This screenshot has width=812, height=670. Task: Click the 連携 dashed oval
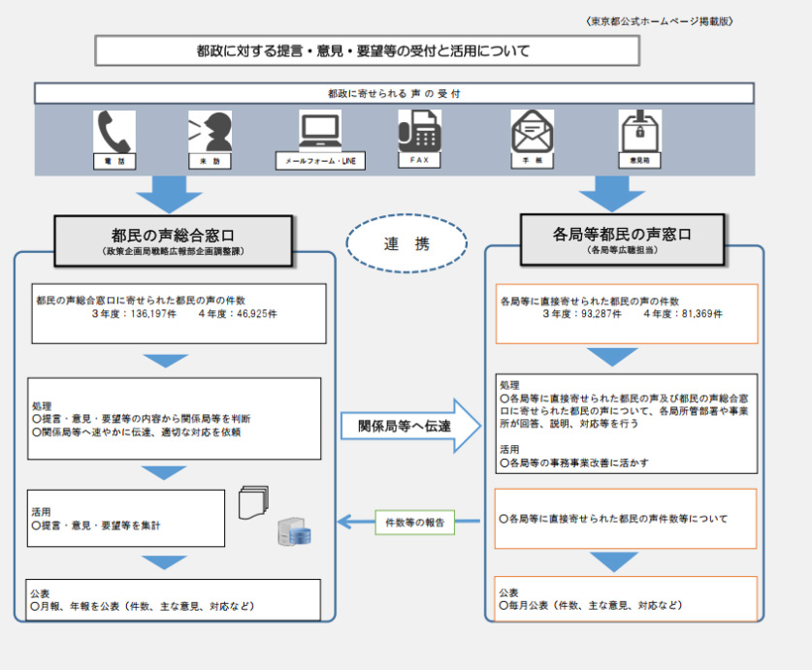click(406, 244)
